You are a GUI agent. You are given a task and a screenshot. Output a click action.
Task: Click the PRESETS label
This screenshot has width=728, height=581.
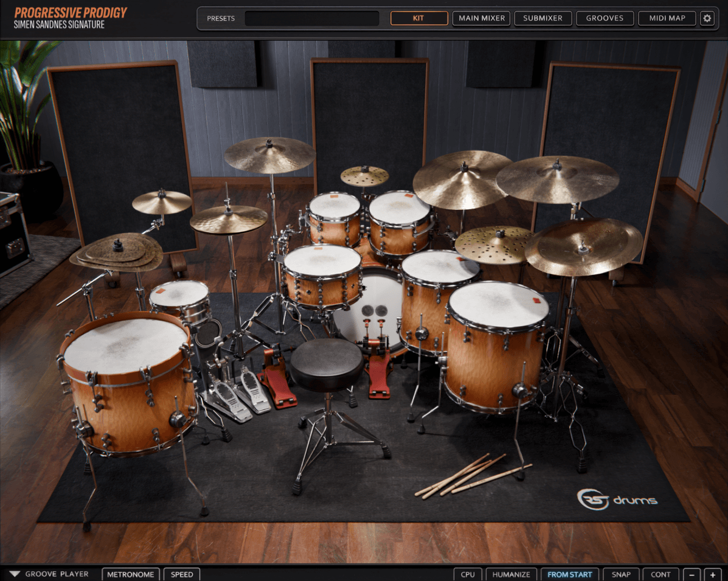point(221,19)
